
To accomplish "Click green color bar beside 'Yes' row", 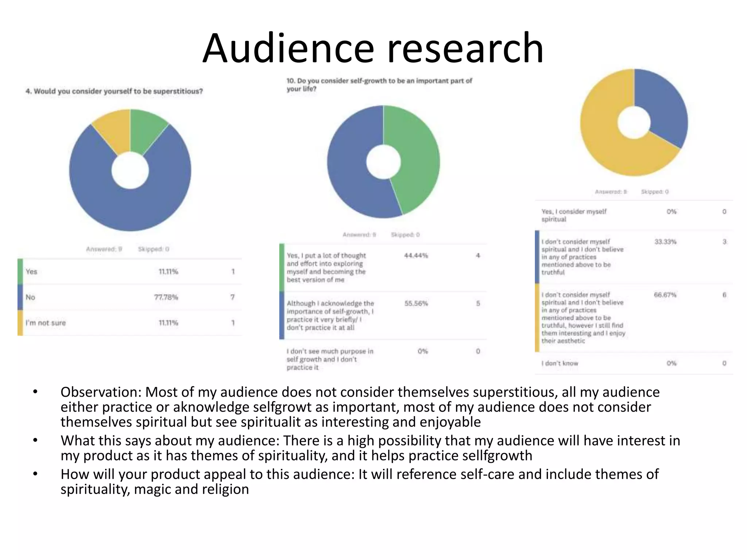I will tap(20, 272).
